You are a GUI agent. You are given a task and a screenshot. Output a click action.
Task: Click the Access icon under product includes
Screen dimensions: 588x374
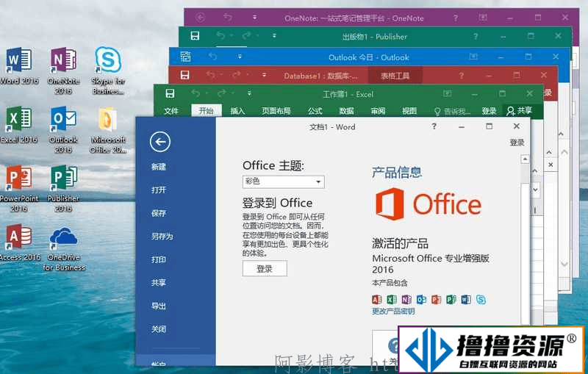point(376,299)
